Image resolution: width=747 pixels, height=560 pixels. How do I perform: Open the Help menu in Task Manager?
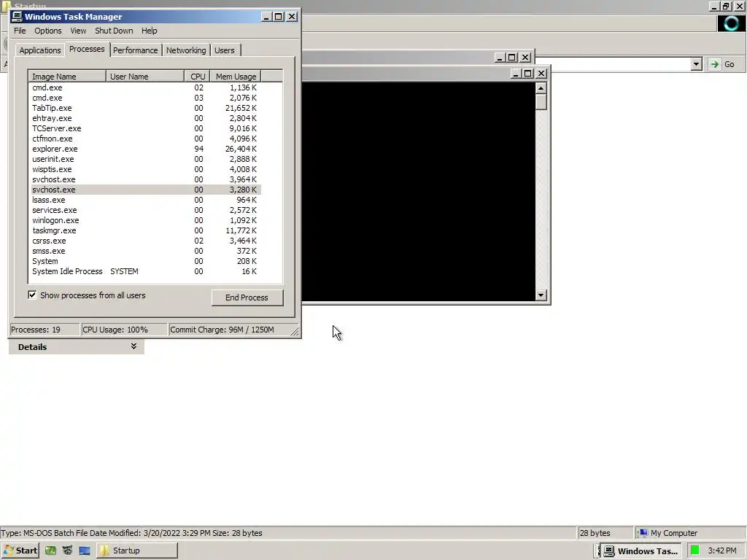(149, 31)
